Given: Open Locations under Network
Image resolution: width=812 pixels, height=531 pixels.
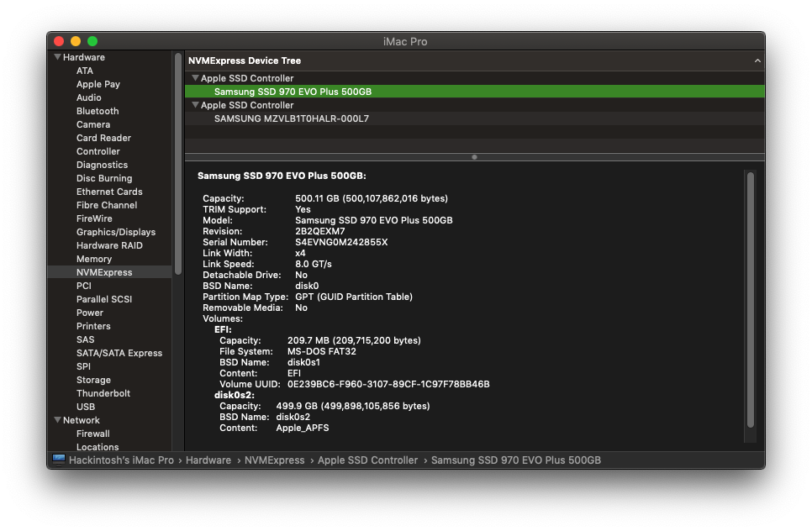Looking at the screenshot, I should pos(98,447).
